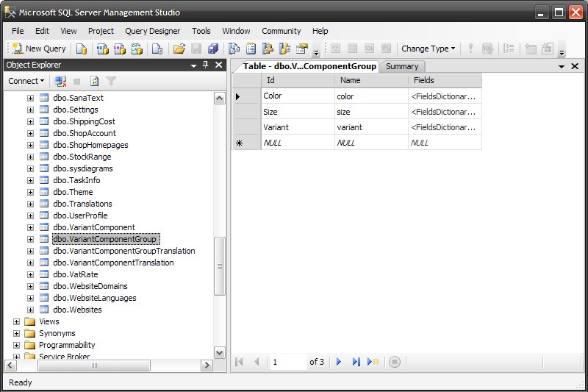
Task: Click the Analysis Services DMX Query icon
Action: [120, 49]
